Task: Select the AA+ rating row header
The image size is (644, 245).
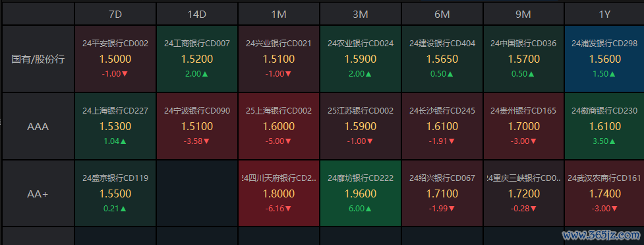Action: click(38, 193)
